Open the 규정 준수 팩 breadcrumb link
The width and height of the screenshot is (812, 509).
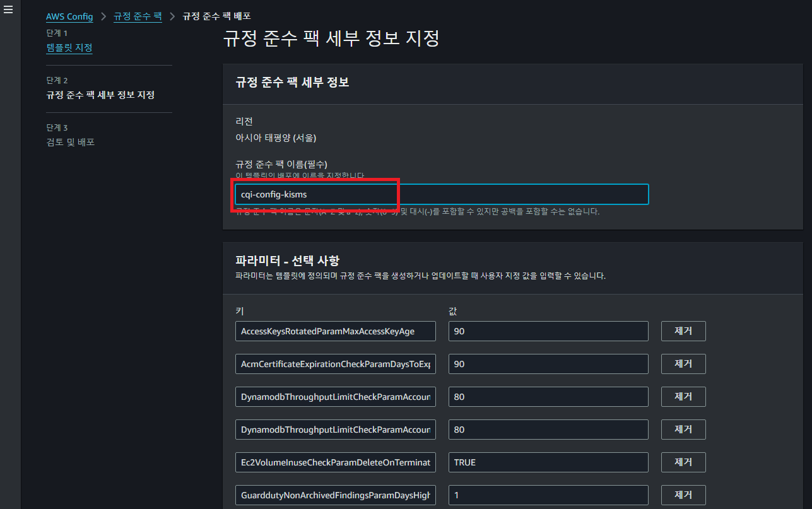[138, 16]
